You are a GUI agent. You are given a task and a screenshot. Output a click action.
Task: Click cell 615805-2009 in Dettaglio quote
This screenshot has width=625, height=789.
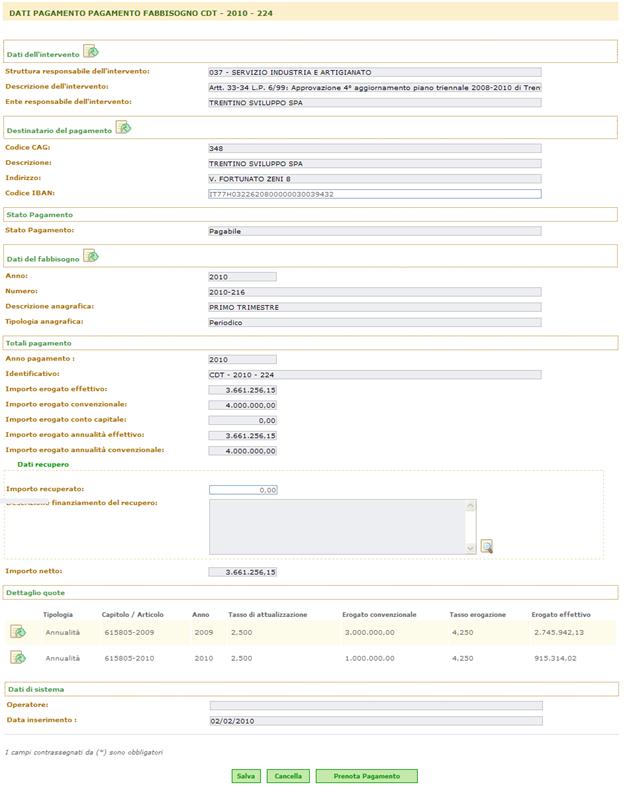point(129,633)
